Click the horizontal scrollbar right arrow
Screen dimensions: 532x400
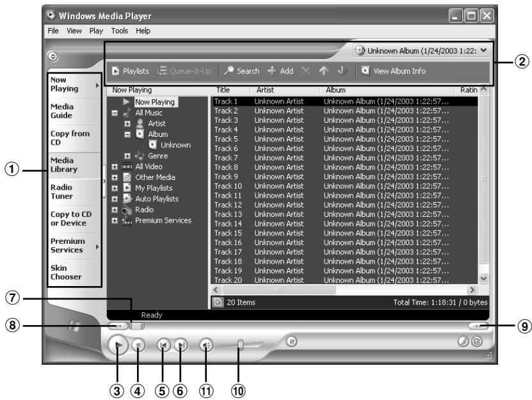tap(472, 290)
